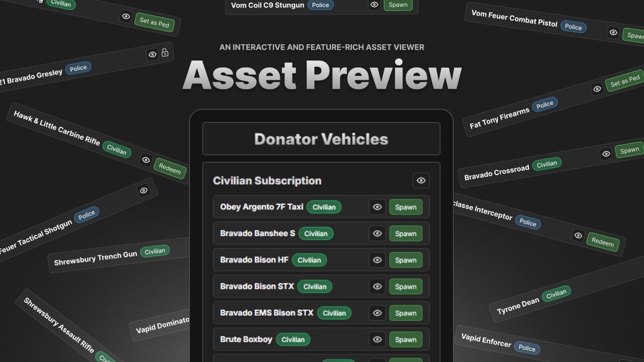Preview the Bravado EMS Bison STX
Viewport: 644px width, 362px height.
(x=377, y=313)
